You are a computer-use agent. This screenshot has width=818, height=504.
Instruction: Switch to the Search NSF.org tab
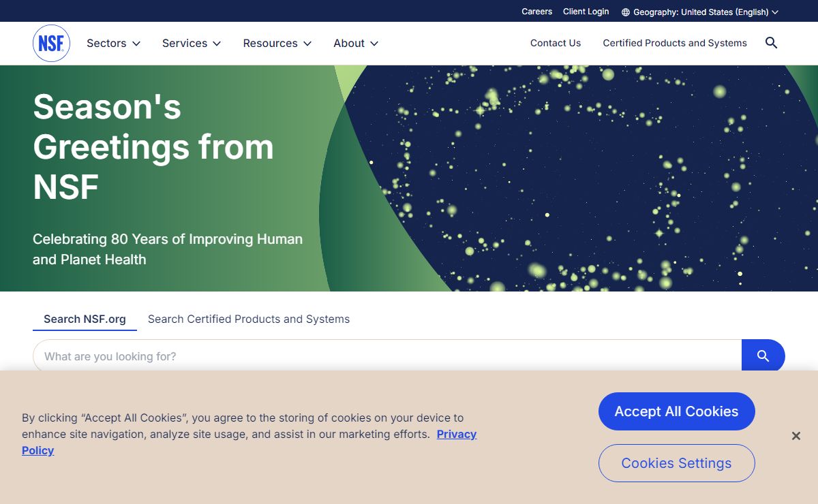pyautogui.click(x=85, y=319)
